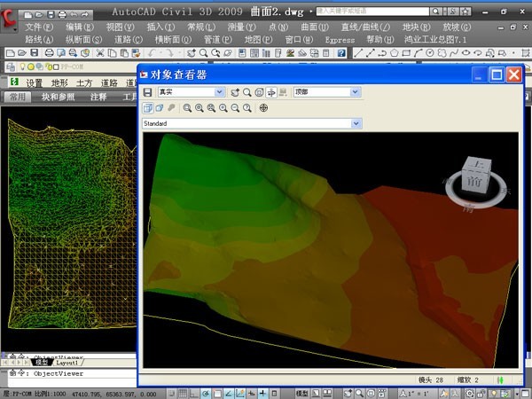Viewport: 532px width, 399px height.
Task: Toggle the perspective projection cube button
Action: click(160, 108)
